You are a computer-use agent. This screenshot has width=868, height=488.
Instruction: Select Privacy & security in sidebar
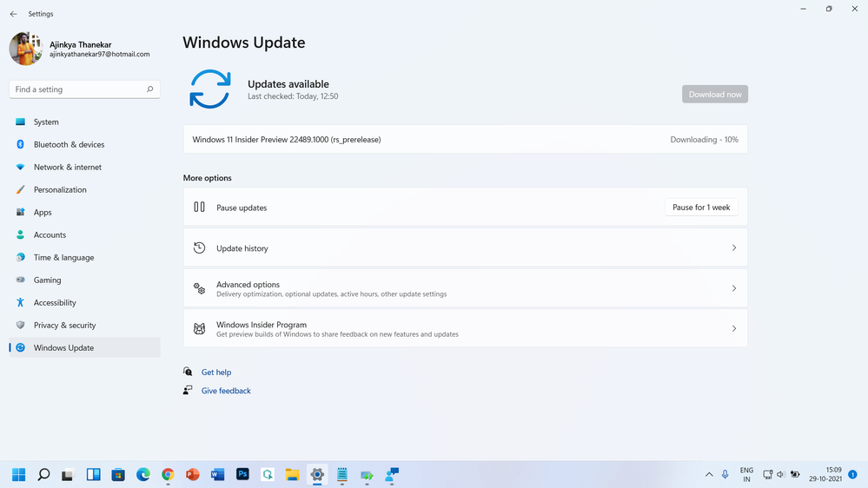84,326
